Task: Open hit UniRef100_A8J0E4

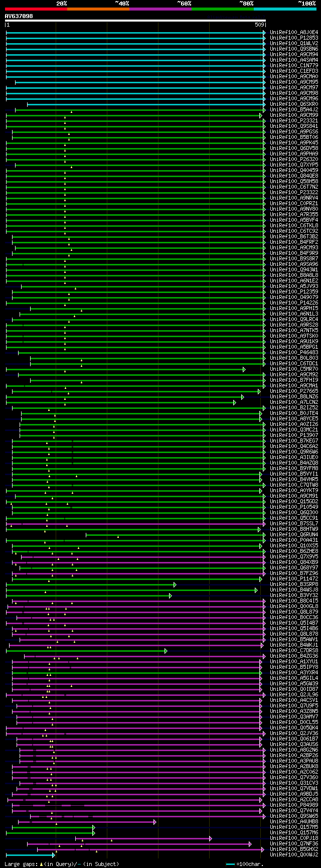Action: pyautogui.click(x=294, y=33)
